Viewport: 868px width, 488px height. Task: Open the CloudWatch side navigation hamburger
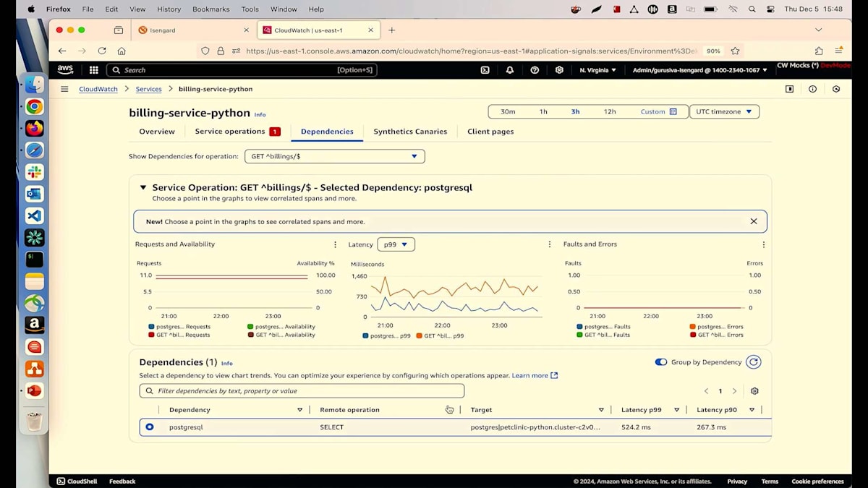pos(64,89)
